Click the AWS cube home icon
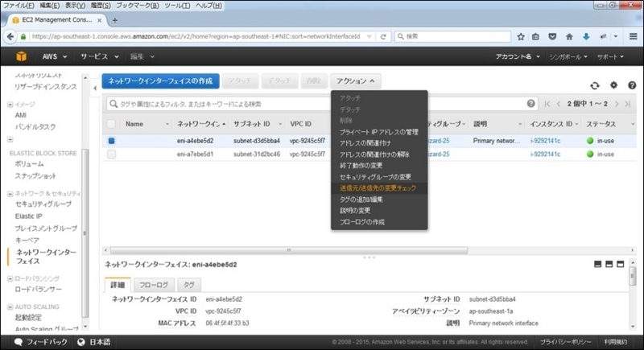This screenshot has width=644, height=350. pyautogui.click(x=22, y=56)
